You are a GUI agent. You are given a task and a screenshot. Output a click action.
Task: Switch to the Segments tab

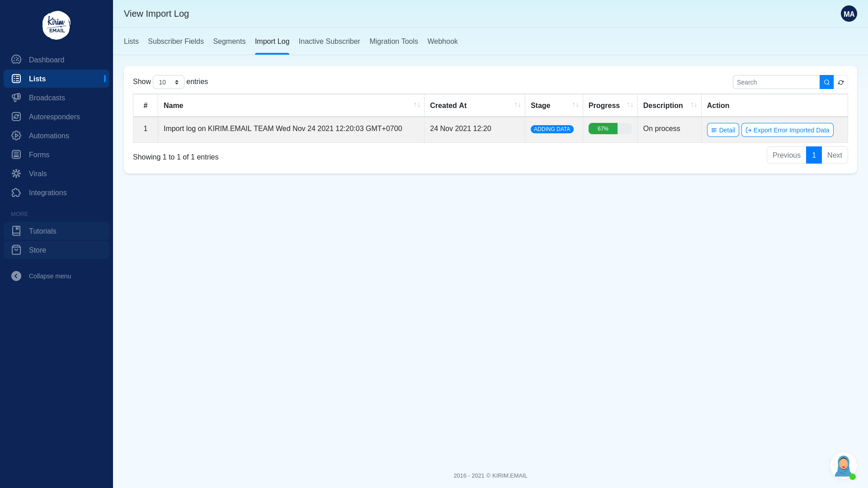(x=229, y=42)
